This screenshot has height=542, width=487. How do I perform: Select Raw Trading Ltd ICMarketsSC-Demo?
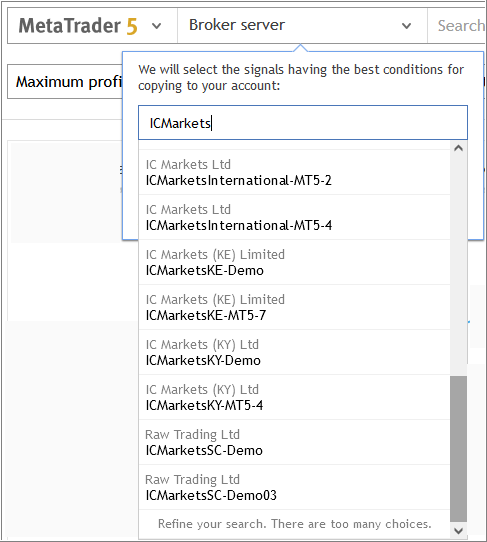(x=294, y=442)
